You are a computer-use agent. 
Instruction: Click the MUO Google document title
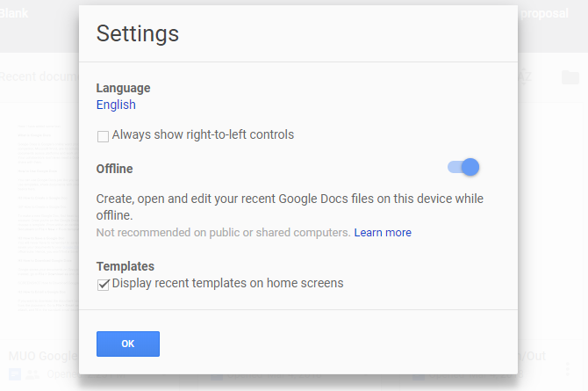tap(43, 356)
